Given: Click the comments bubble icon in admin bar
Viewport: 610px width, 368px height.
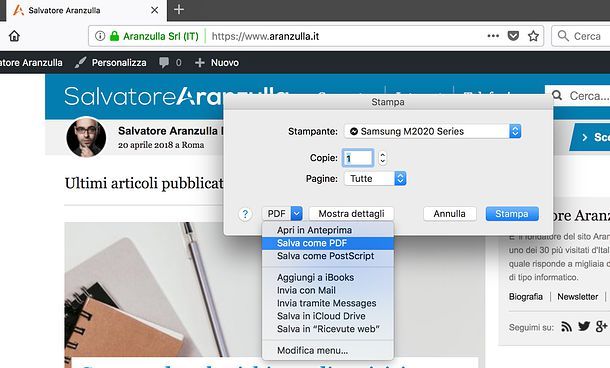Looking at the screenshot, I should 164,62.
